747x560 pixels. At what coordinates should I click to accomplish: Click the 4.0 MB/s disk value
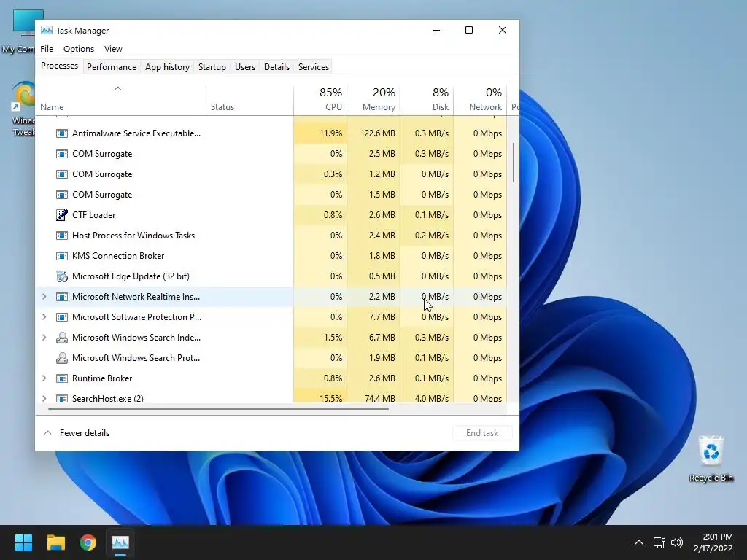coord(432,398)
